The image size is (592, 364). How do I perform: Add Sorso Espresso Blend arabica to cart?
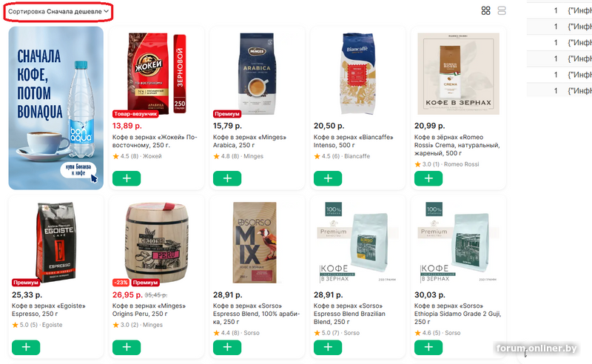pos(227,348)
